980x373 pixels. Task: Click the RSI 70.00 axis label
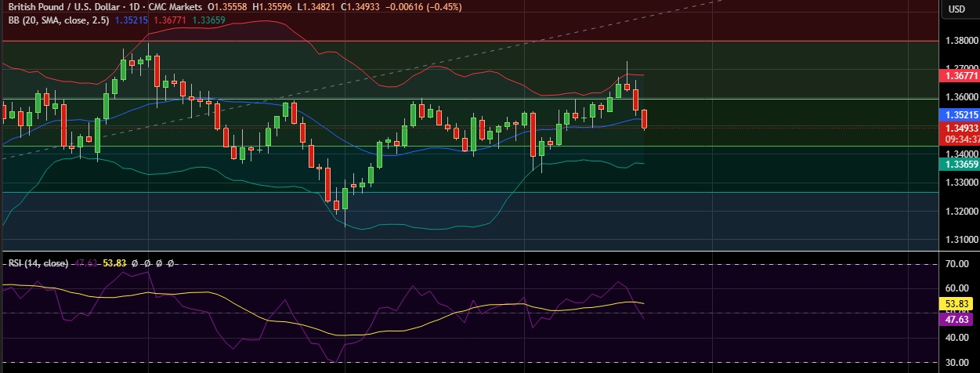(957, 264)
